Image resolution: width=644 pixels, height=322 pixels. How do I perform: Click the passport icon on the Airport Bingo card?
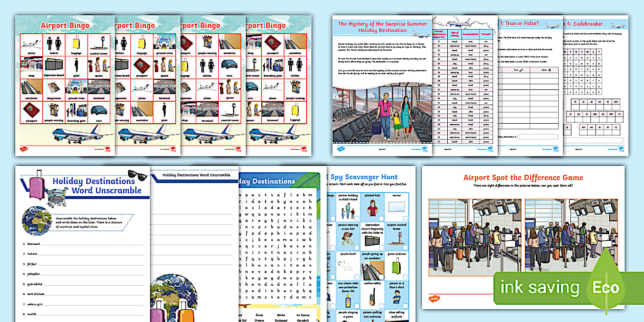click(x=30, y=111)
